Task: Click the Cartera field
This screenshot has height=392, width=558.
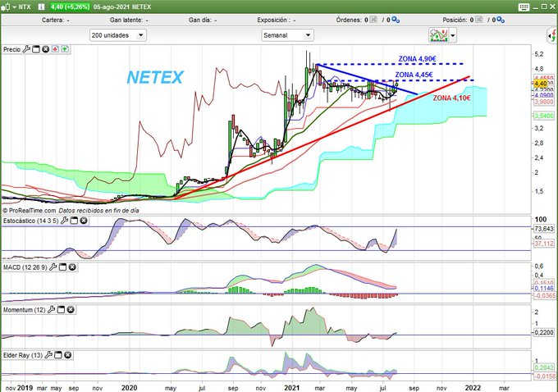Action: tap(56, 20)
